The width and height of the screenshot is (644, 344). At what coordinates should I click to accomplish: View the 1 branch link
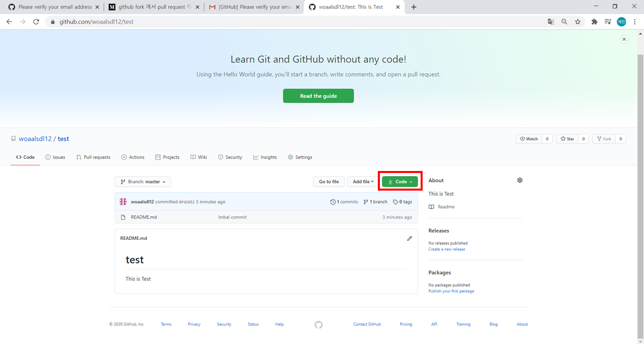tap(375, 202)
